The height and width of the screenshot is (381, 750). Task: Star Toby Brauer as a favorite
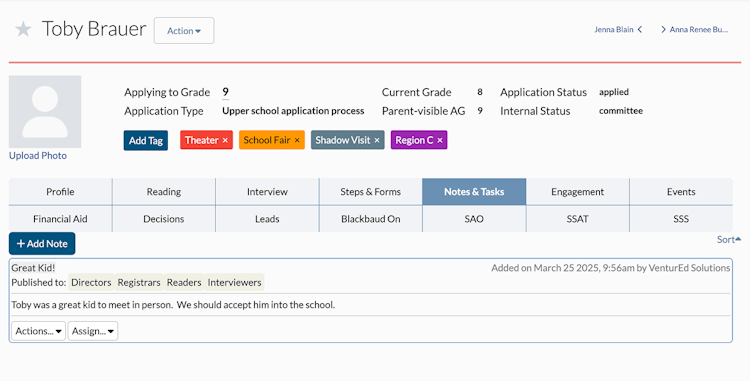click(x=23, y=30)
